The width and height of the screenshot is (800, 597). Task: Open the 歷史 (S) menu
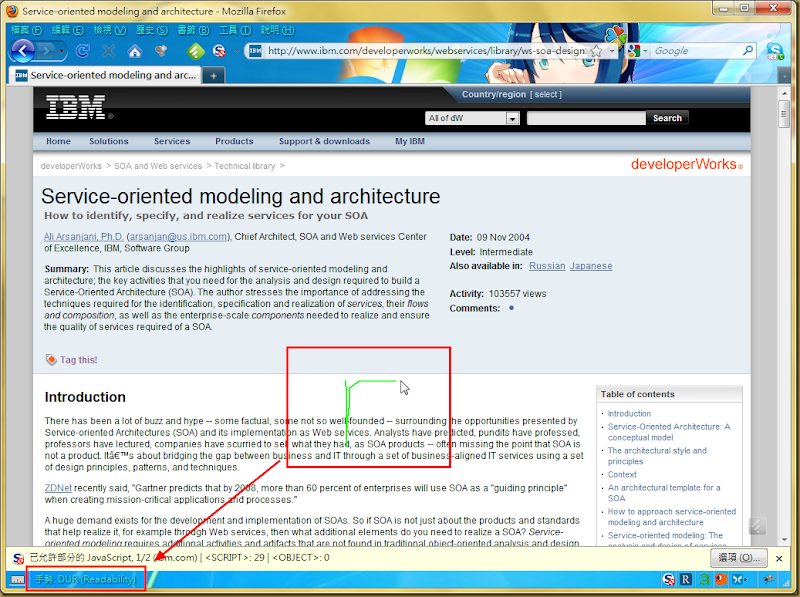click(x=152, y=30)
